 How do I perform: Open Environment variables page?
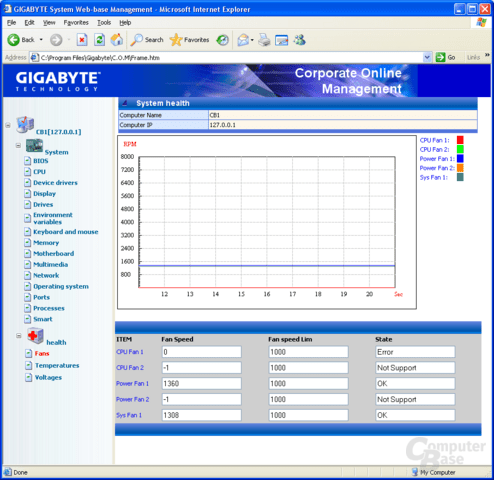(53, 218)
